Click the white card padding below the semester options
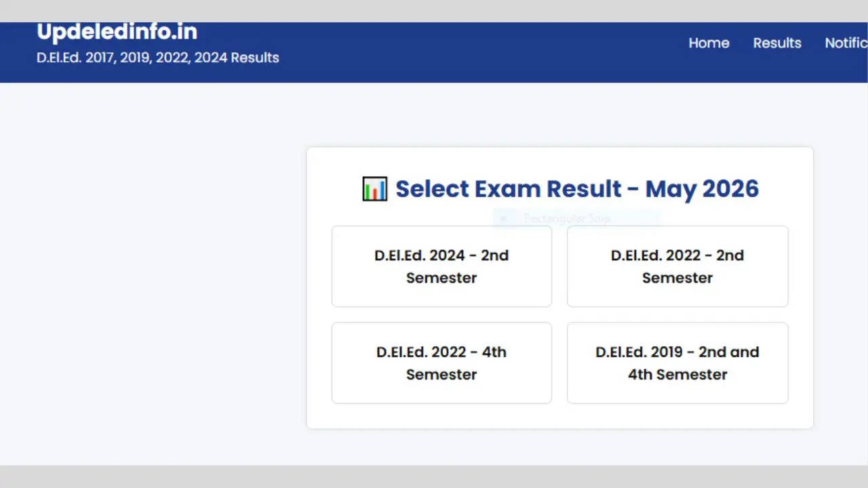 click(x=560, y=416)
